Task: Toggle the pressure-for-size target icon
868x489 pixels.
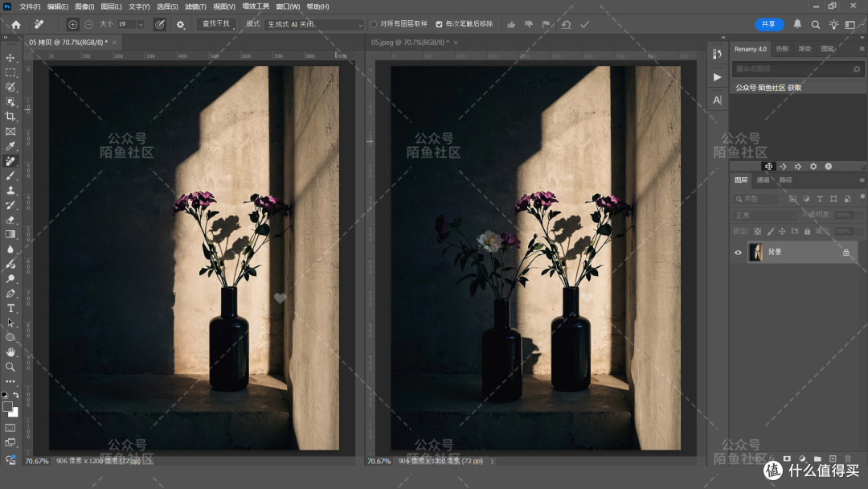Action: click(159, 24)
